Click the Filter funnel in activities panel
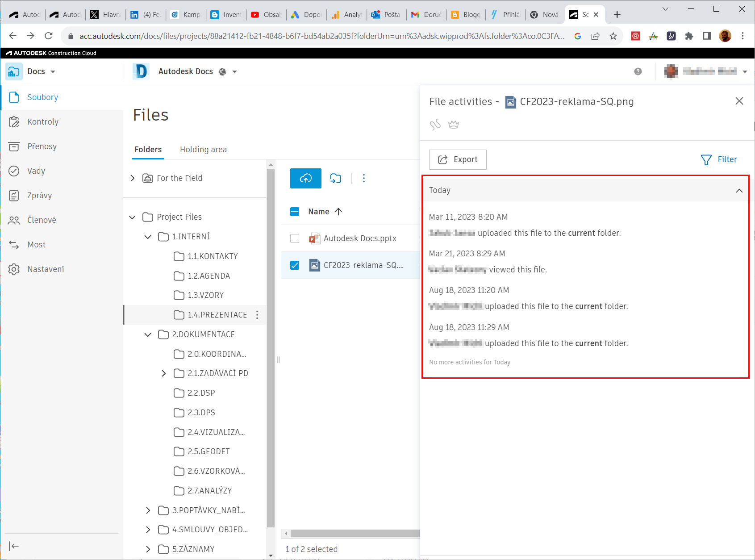 click(x=719, y=159)
